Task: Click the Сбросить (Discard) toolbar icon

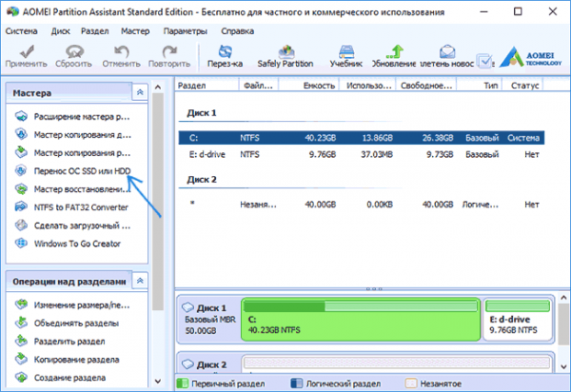Action: point(74,51)
